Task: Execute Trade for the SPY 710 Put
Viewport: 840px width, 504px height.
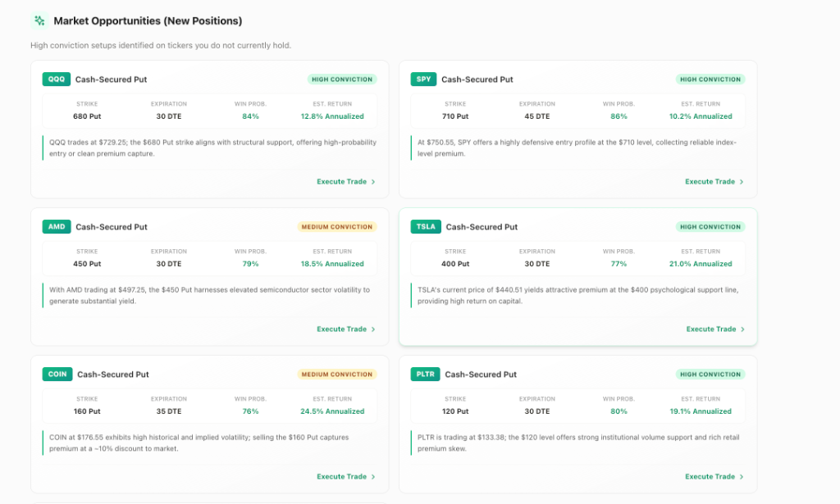Action: click(x=714, y=182)
